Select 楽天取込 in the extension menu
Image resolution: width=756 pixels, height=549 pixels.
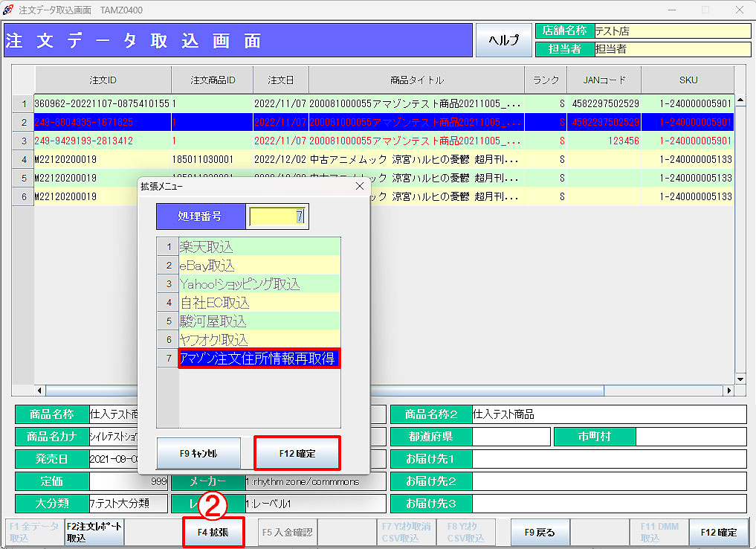pyautogui.click(x=259, y=247)
